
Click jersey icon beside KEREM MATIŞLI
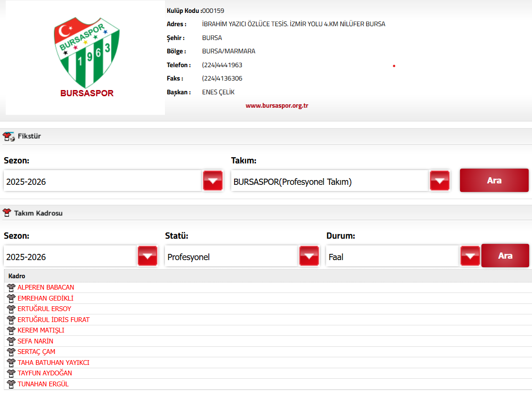(x=11, y=331)
